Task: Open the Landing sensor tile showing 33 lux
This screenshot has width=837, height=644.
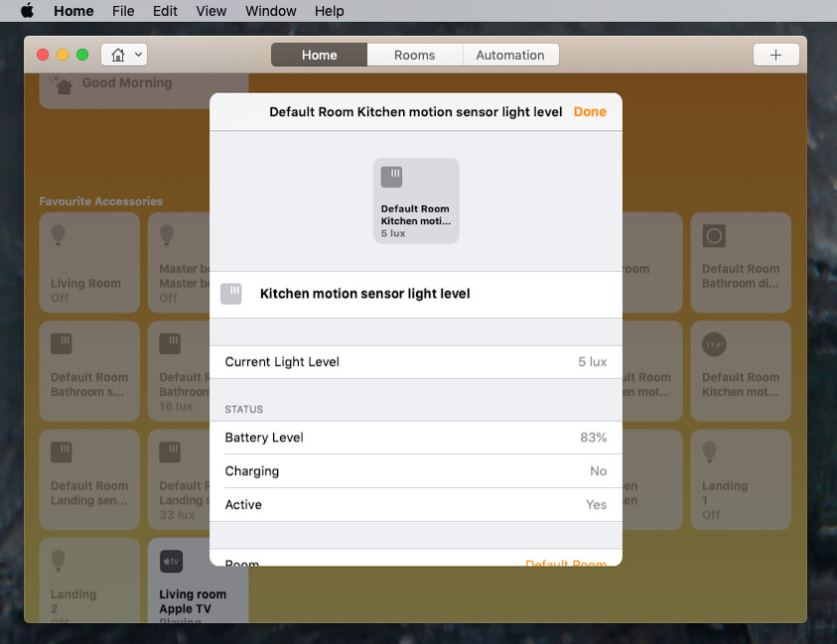Action: (x=179, y=479)
